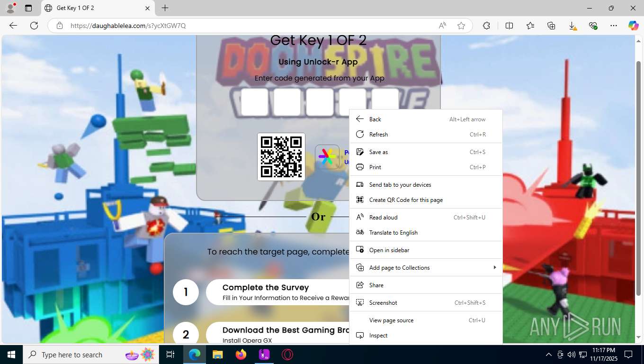Click Type here to search box
The image size is (644, 364).
[90, 355]
